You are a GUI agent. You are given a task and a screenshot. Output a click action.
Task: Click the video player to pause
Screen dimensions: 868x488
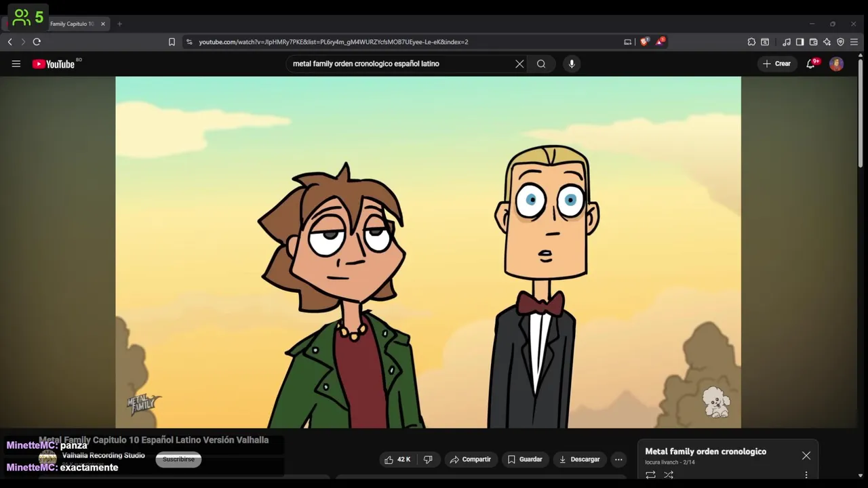point(428,252)
